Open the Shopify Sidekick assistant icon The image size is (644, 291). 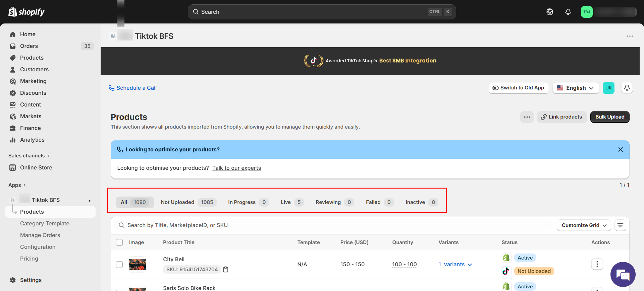tap(549, 12)
